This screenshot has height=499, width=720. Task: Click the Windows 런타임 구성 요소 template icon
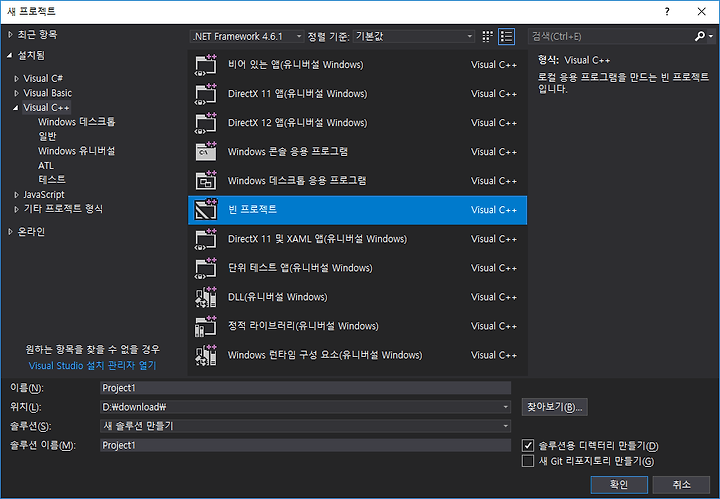[x=205, y=355]
